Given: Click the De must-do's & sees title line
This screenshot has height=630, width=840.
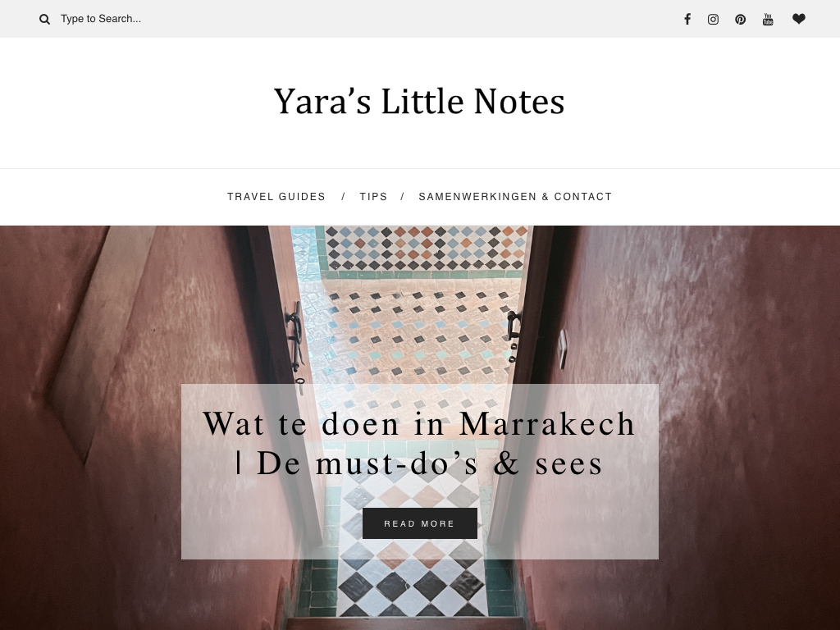Looking at the screenshot, I should click(x=419, y=463).
